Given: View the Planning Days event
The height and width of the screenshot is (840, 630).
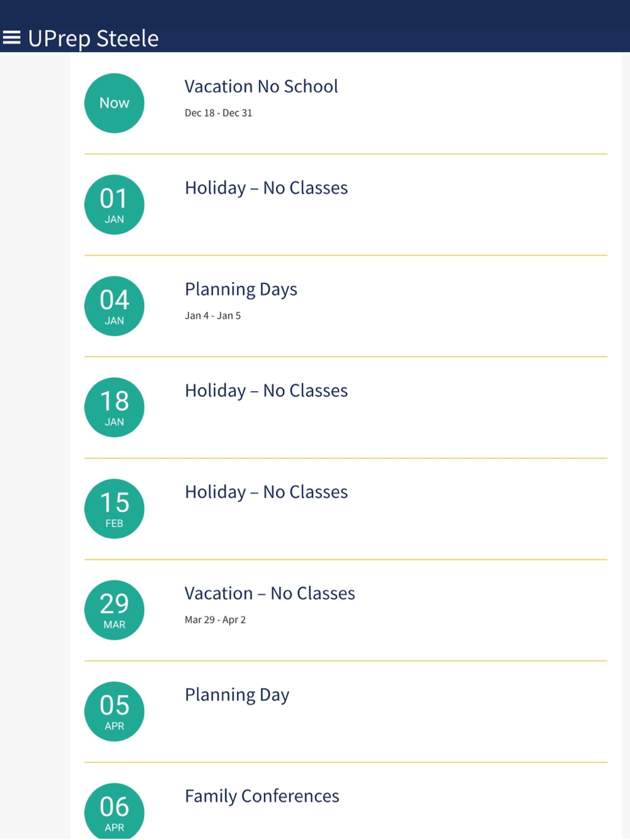Looking at the screenshot, I should [x=241, y=289].
